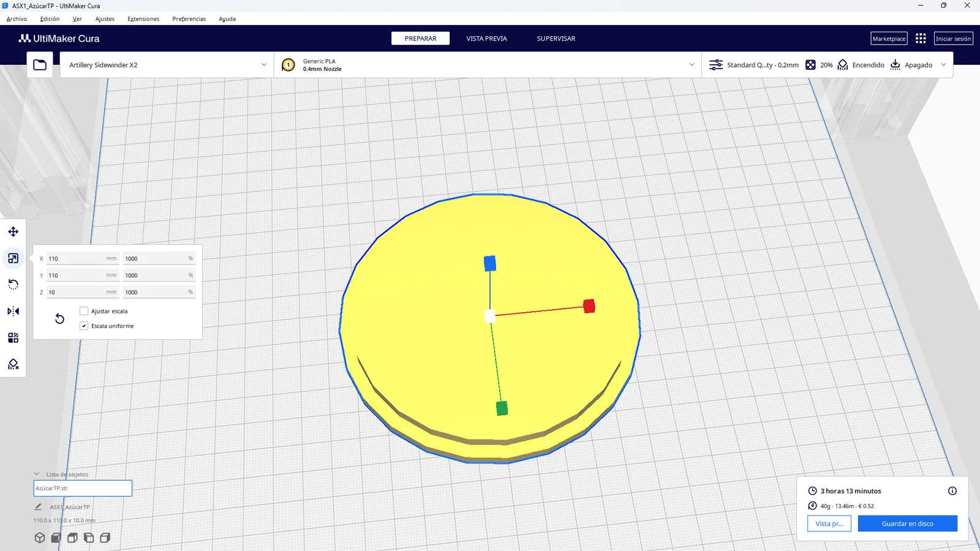Click the X dimension mm field

(x=83, y=258)
